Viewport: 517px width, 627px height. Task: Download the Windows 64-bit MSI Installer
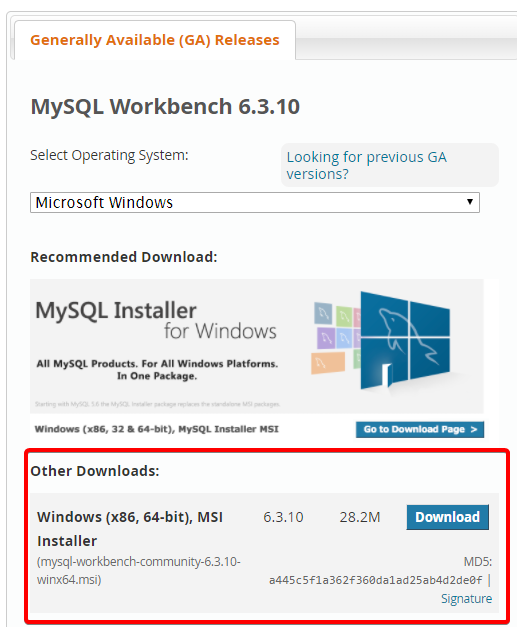(x=447, y=517)
